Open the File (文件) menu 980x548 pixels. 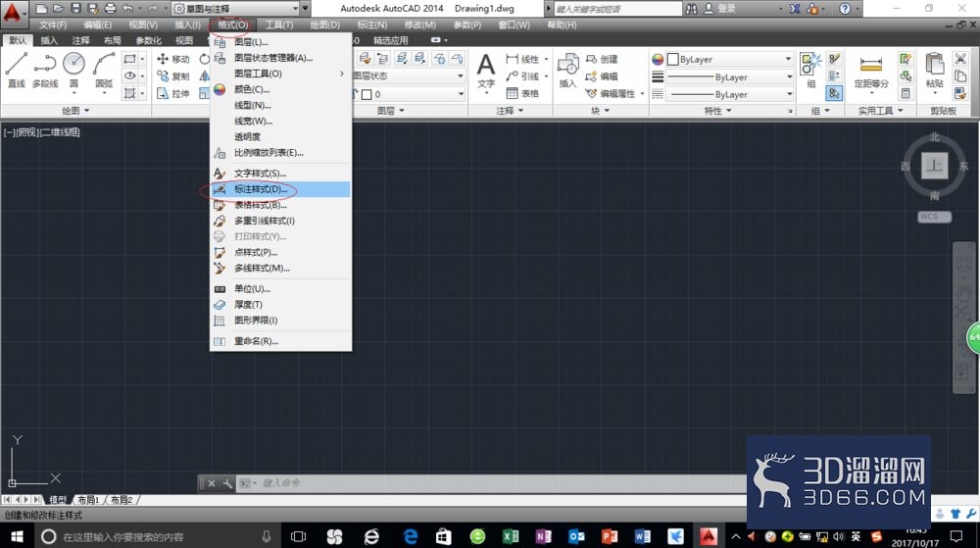[53, 25]
